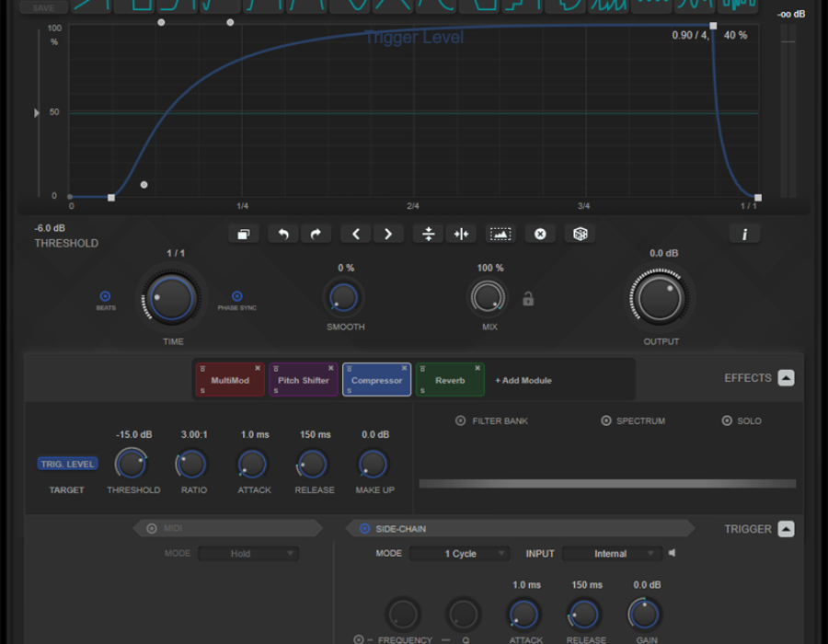The height and width of the screenshot is (644, 828).
Task: Enable the FILTER BANK option
Action: tap(461, 420)
